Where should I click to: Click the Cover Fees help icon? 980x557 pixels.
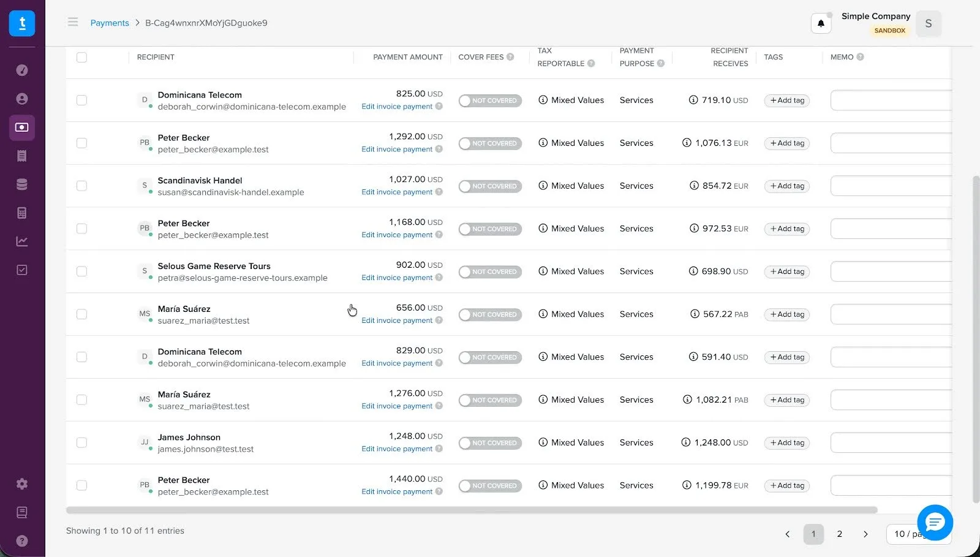(x=510, y=57)
